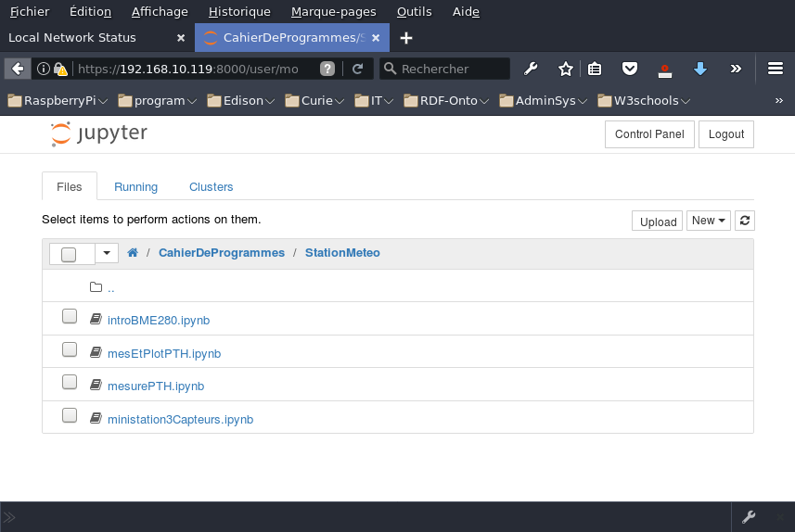Open the Pocket icon in toolbar

pyautogui.click(x=629, y=69)
